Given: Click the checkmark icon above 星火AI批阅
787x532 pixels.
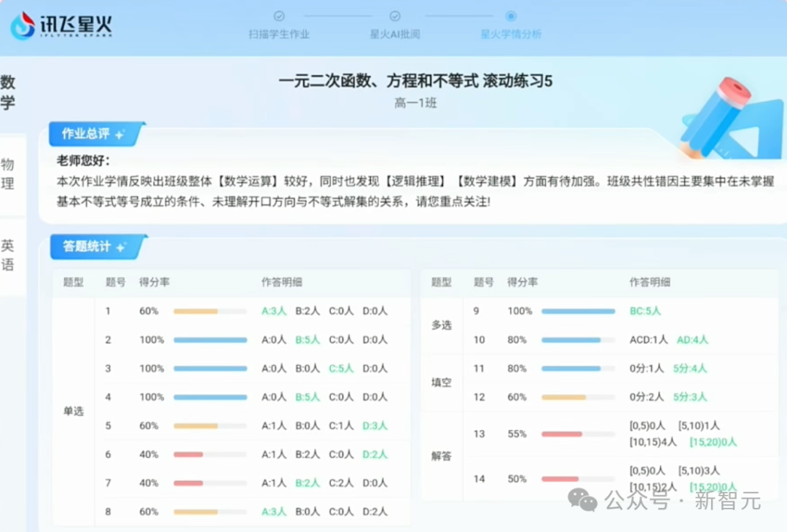Looking at the screenshot, I should point(396,16).
